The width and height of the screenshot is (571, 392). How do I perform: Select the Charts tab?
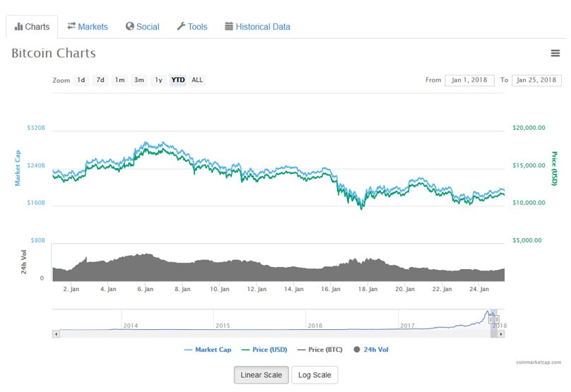[x=32, y=27]
